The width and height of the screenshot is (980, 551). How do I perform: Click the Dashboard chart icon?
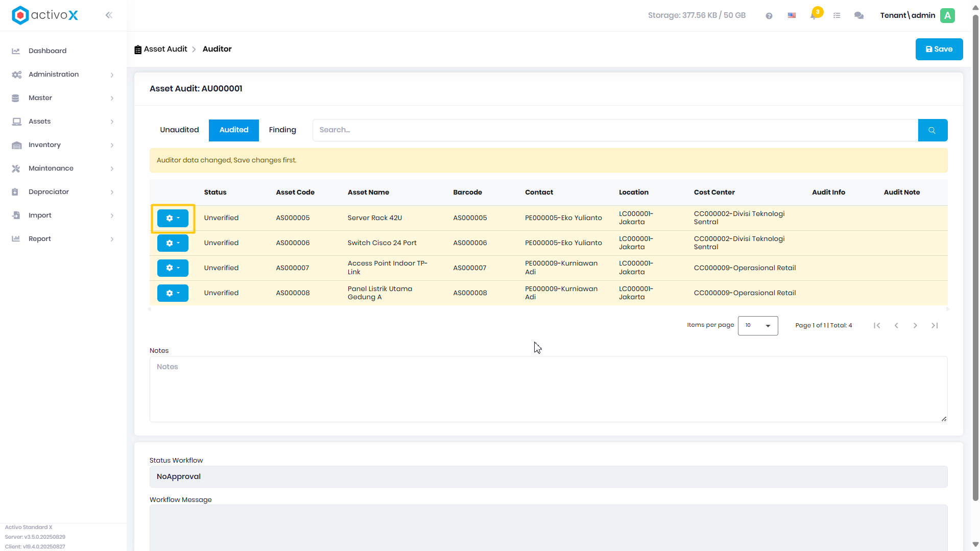[x=16, y=51]
